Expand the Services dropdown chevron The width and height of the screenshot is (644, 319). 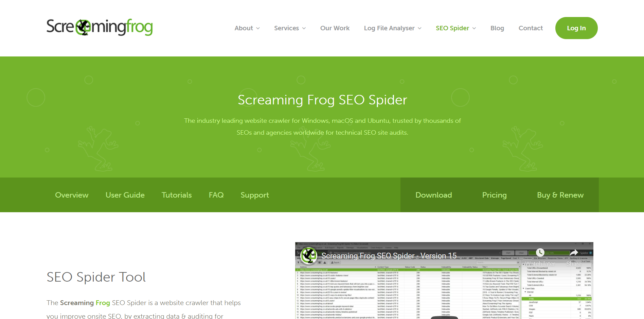coord(304,28)
